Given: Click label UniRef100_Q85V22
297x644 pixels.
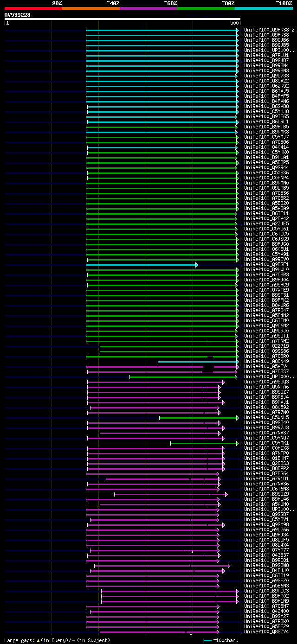Looking at the screenshot, I should 266,81.
